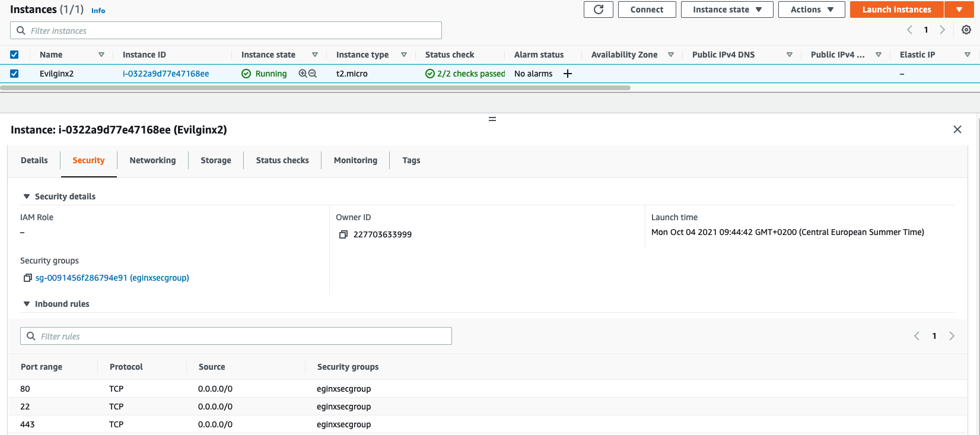Click the zoom-in icon beside Running state
980x435 pixels.
click(x=303, y=74)
